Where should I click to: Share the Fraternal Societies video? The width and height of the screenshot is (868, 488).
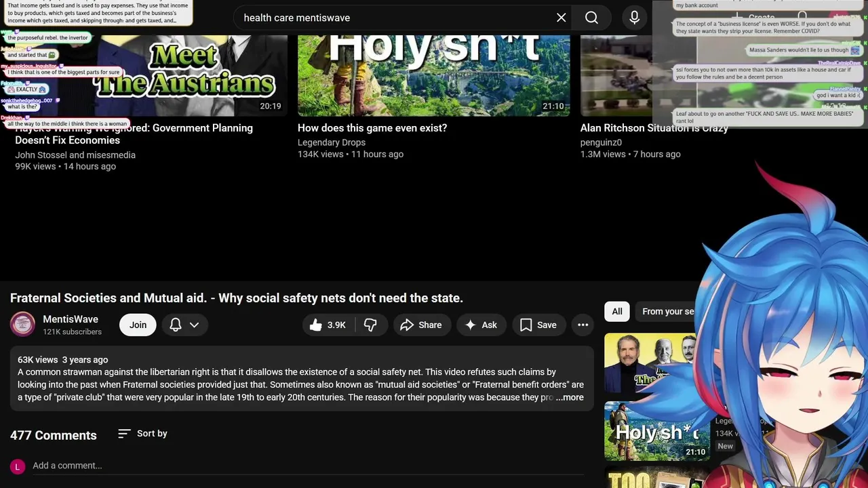[422, 325]
